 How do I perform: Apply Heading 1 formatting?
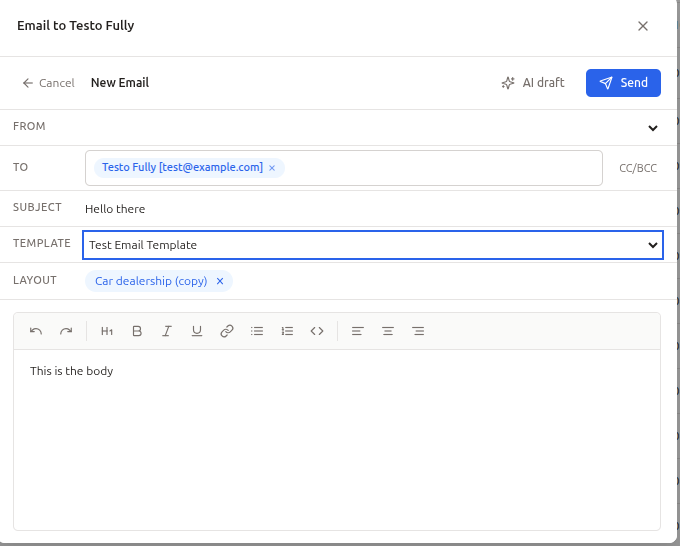pos(107,331)
